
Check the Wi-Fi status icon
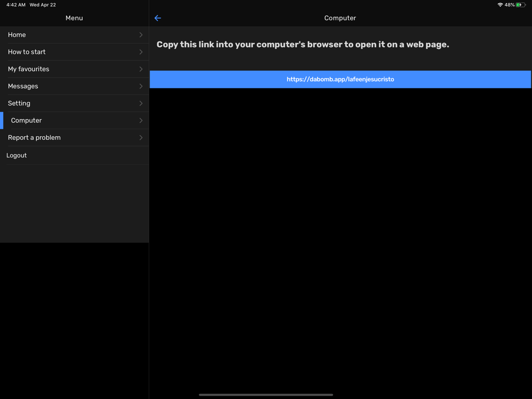(x=500, y=5)
